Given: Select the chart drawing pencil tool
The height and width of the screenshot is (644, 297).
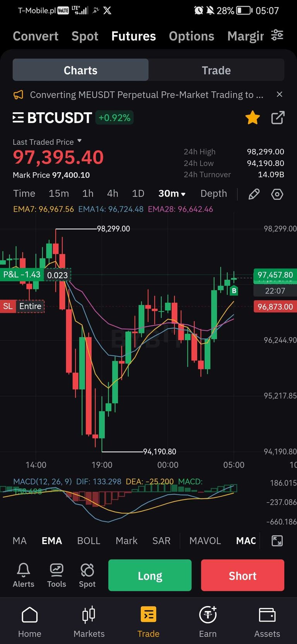Looking at the screenshot, I should pos(254,194).
